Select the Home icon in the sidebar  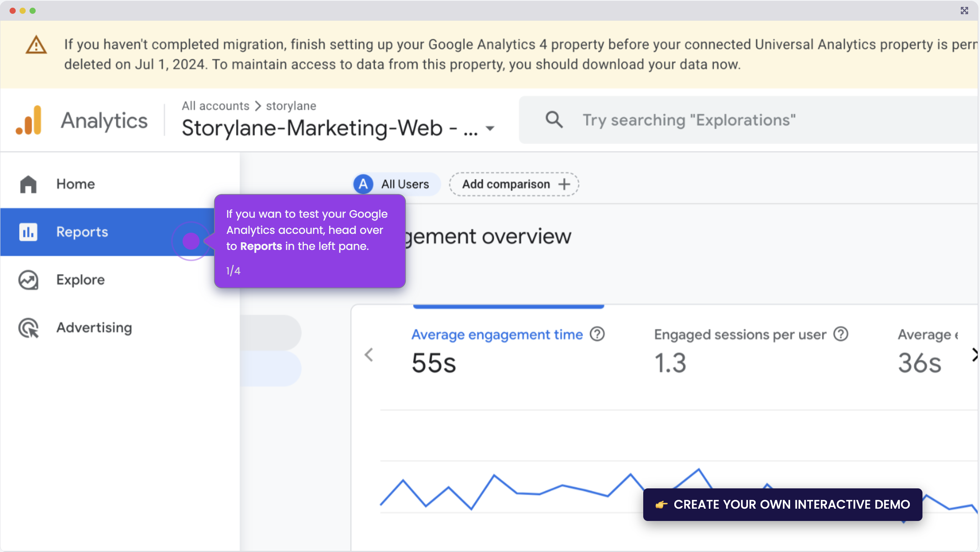coord(28,184)
